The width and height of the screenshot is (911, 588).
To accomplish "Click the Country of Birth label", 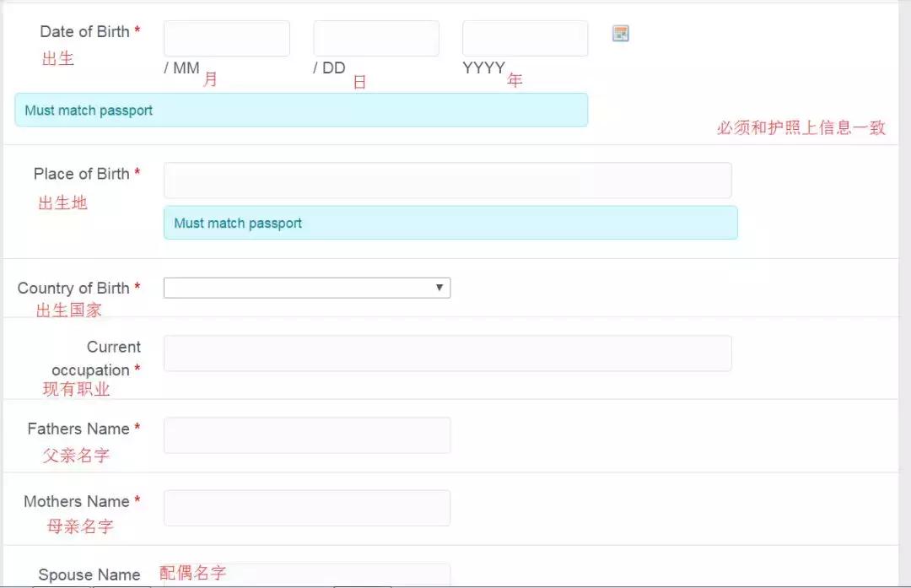I will pos(79,289).
